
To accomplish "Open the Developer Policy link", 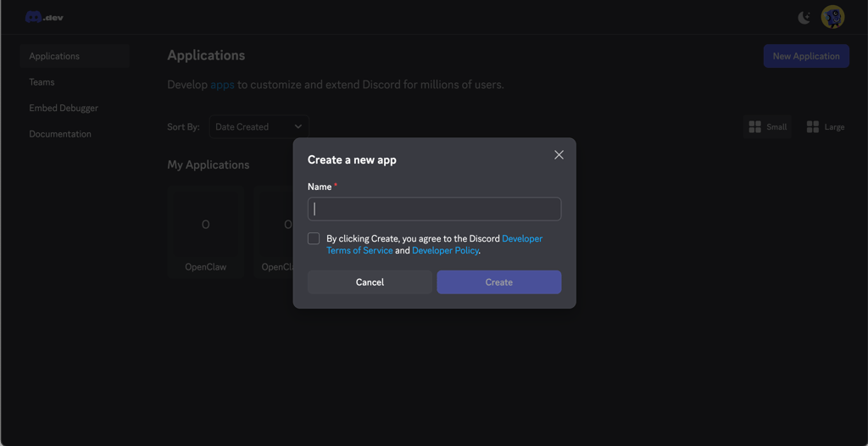I will (445, 250).
